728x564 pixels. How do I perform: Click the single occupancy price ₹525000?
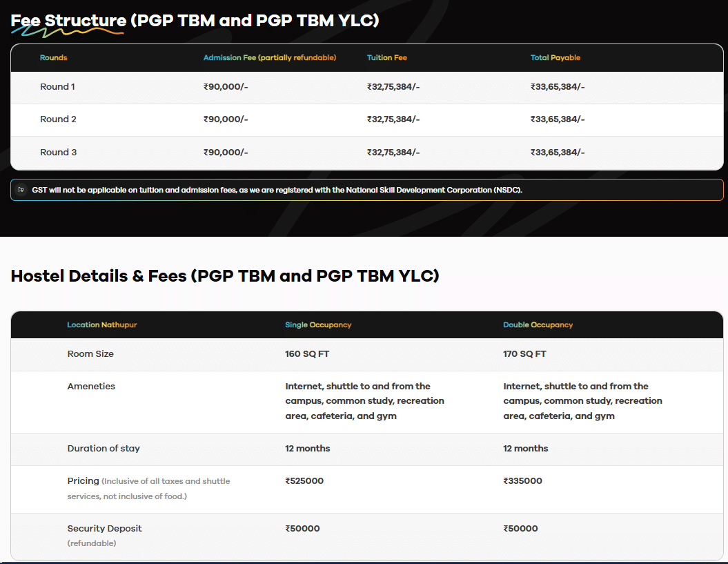click(304, 481)
